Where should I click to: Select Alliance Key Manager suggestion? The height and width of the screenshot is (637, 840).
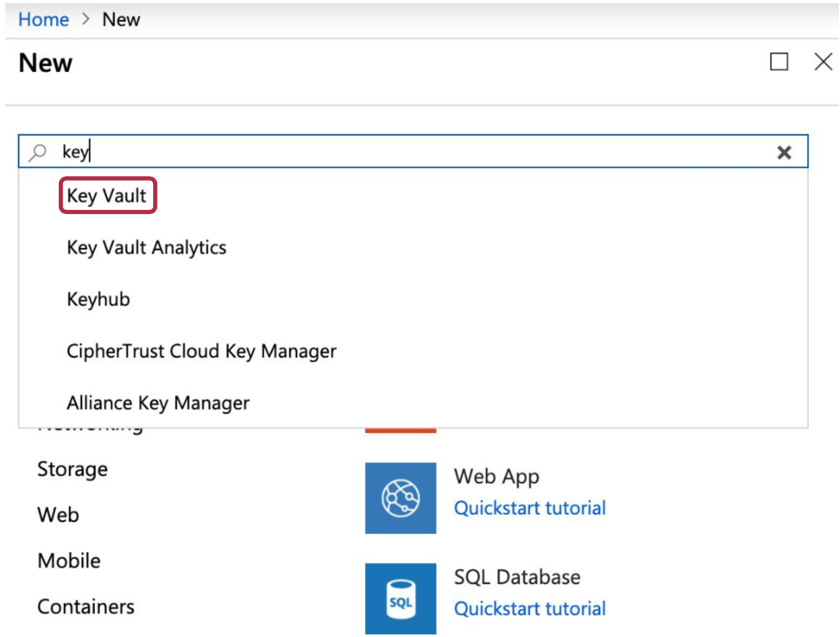(x=158, y=403)
